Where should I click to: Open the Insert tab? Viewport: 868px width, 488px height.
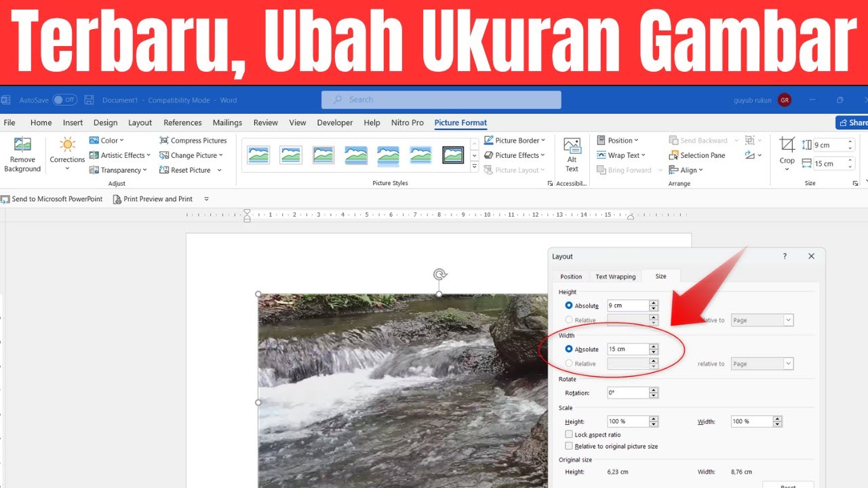click(73, 123)
